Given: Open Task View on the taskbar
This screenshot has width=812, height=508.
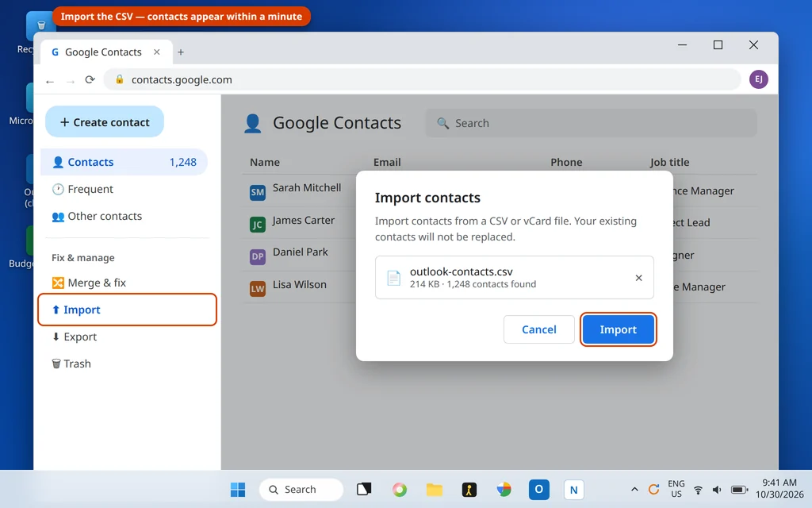Looking at the screenshot, I should [x=364, y=489].
